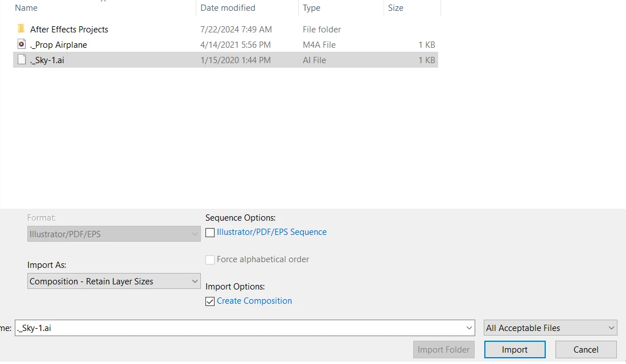The image size is (626, 364).
Task: Uncheck the Create Composition checkbox
Action: [210, 301]
